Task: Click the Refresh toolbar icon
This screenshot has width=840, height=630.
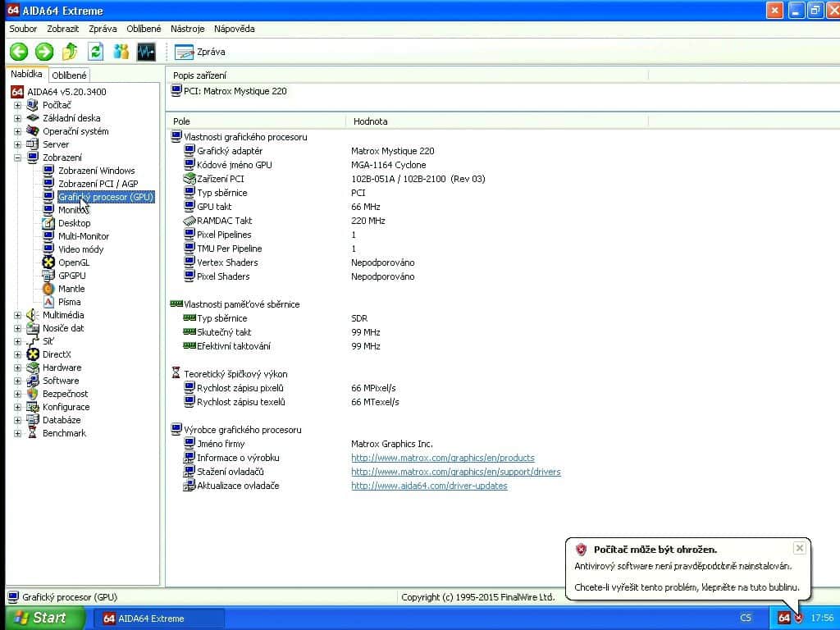Action: (x=95, y=52)
